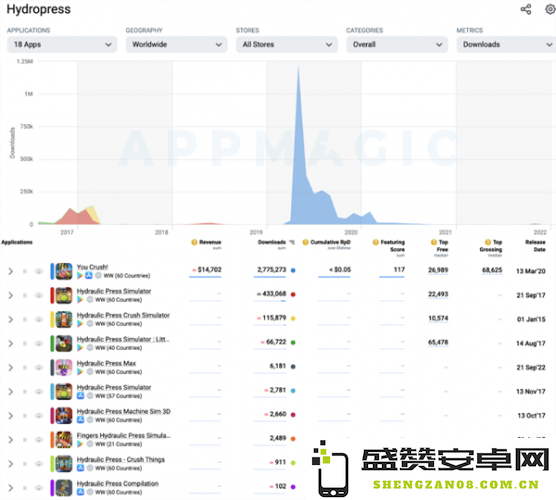Toggle visibility eye for Hydraulic Press Crush Simulator

[x=39, y=320]
